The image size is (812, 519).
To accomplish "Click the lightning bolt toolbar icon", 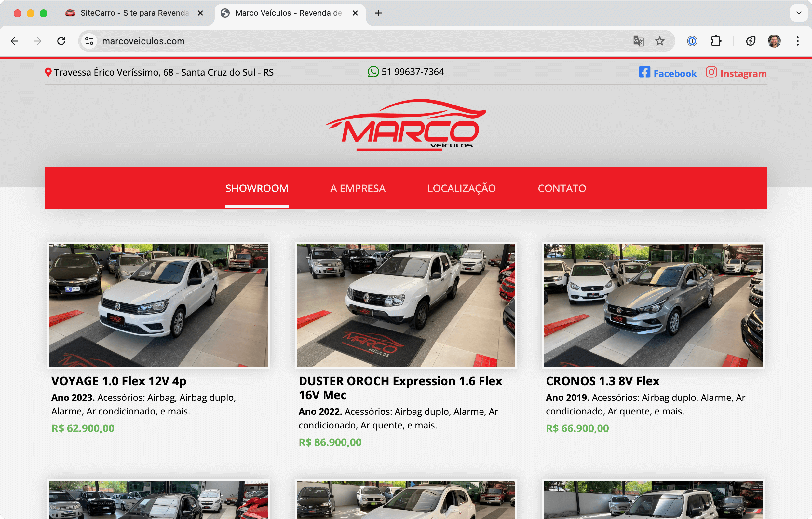I will click(751, 41).
